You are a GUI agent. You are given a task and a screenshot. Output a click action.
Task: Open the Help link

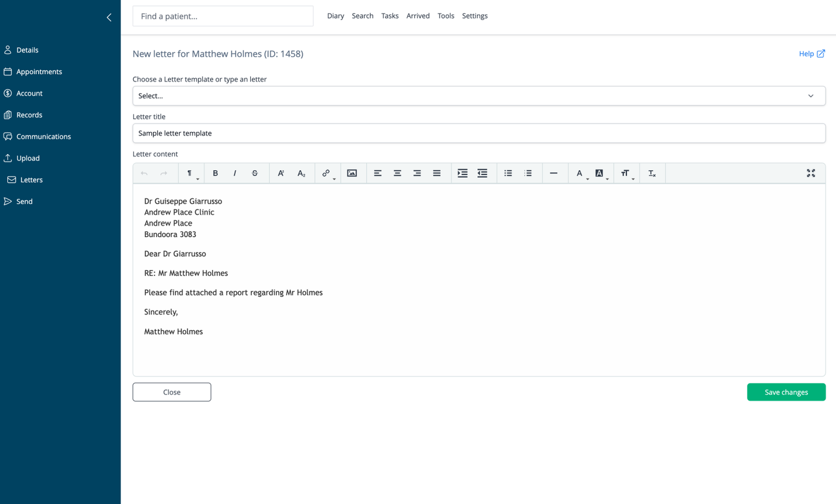coord(812,54)
